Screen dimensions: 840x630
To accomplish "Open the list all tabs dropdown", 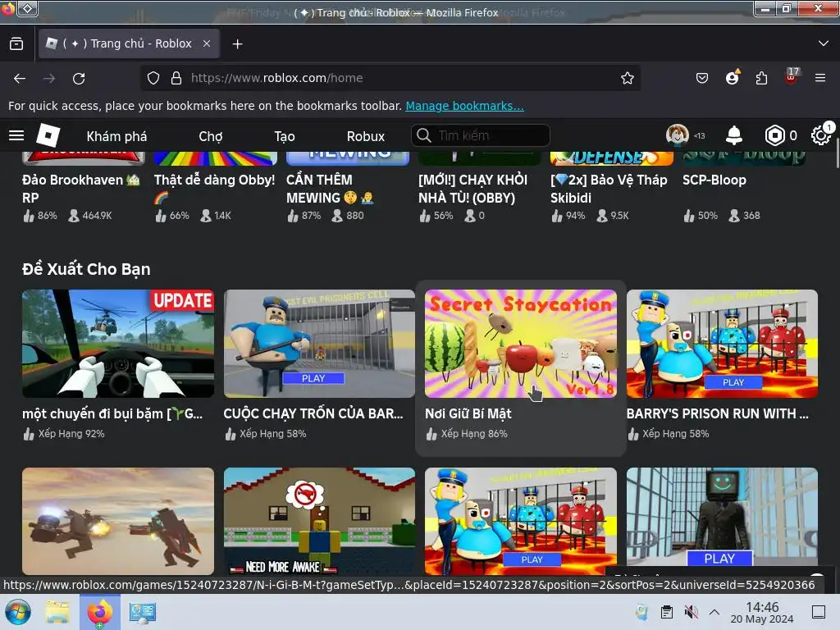I will click(824, 43).
